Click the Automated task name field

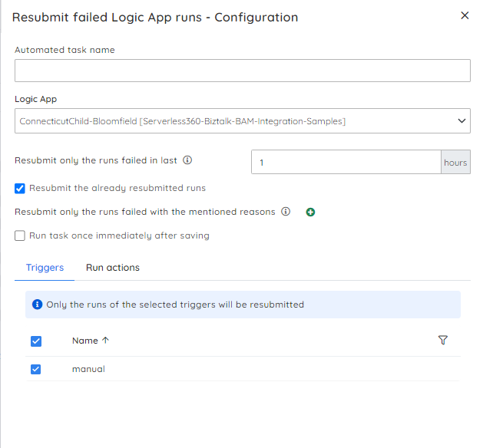[243, 71]
